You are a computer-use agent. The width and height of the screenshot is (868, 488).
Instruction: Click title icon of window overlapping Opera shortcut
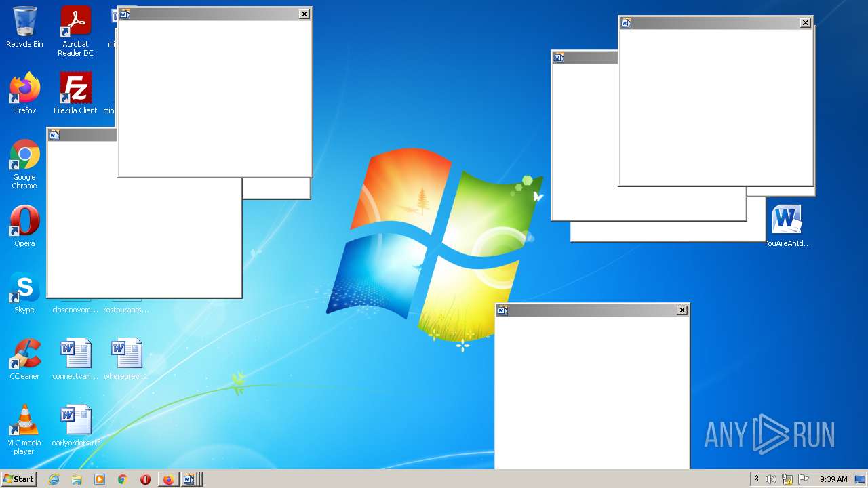coord(54,134)
